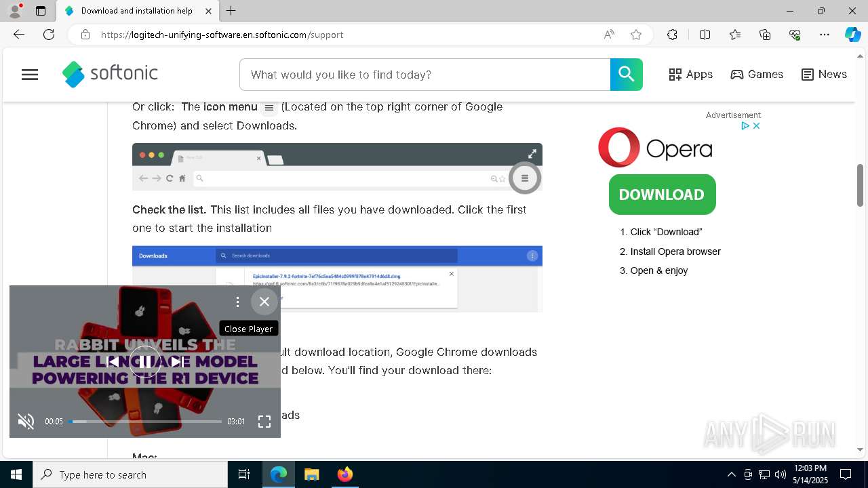Click the address bar URL
868x488 pixels.
click(222, 35)
